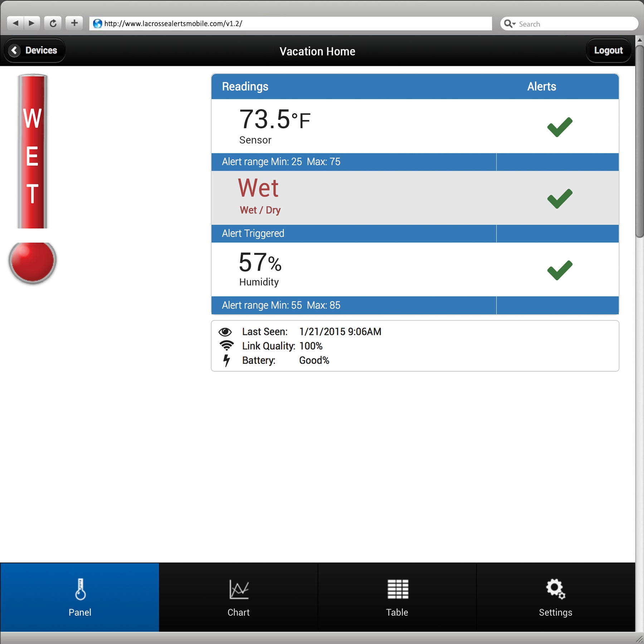Viewport: 644px width, 644px height.
Task: Add a new tab with the plus button
Action: [74, 23]
